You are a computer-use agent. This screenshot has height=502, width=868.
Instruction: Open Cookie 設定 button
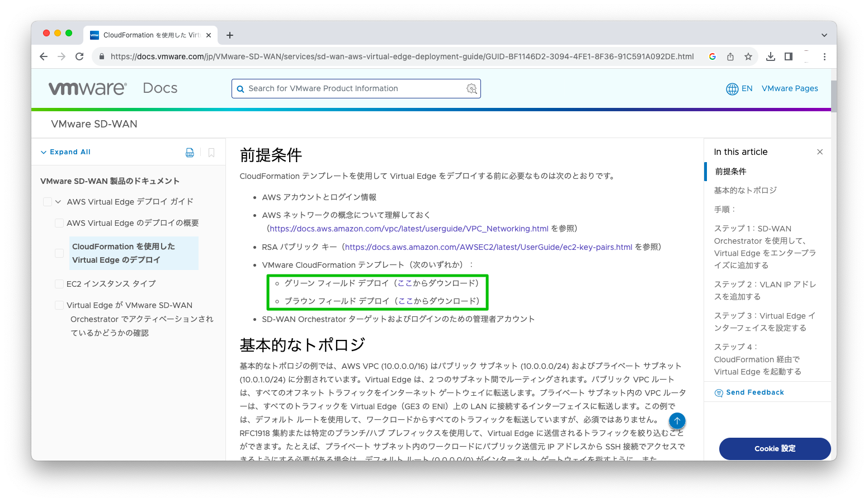[775, 449]
